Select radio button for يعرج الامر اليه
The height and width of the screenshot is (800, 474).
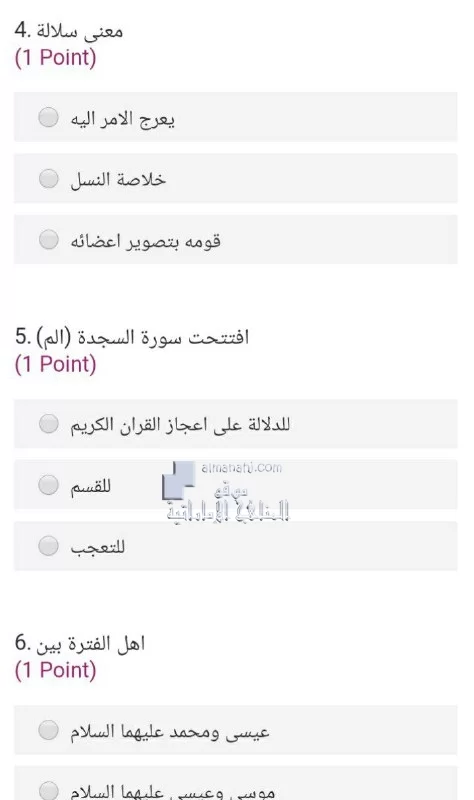tap(48, 117)
